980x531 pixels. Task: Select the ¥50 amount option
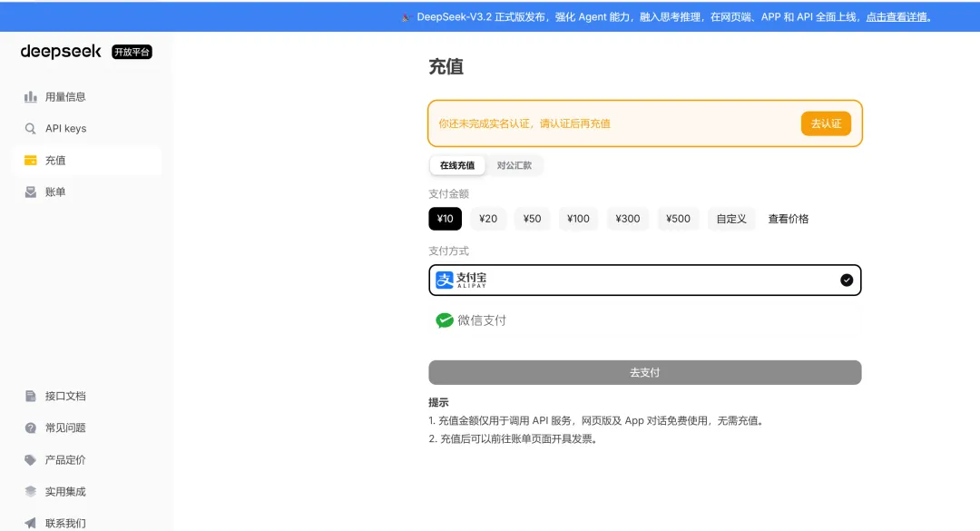tap(532, 219)
